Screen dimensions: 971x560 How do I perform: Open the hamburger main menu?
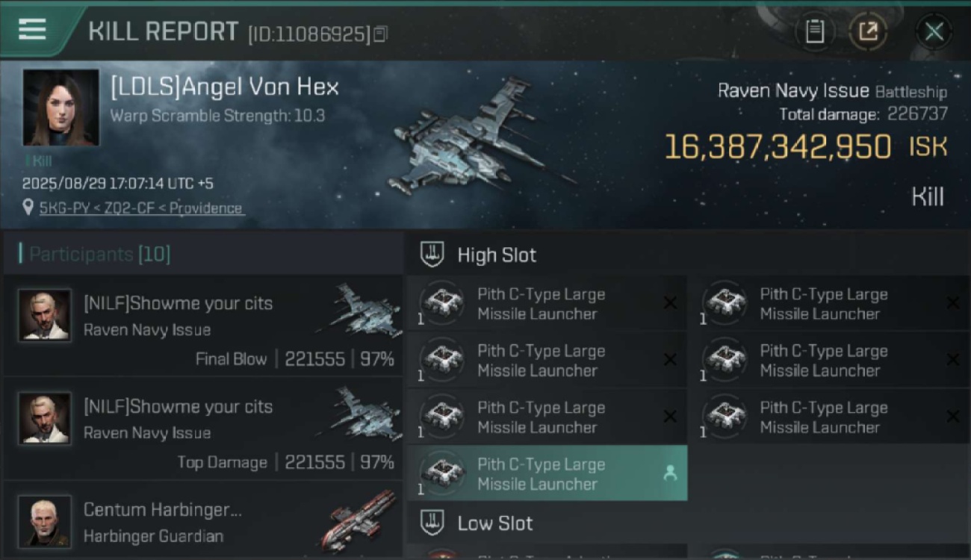pos(32,30)
